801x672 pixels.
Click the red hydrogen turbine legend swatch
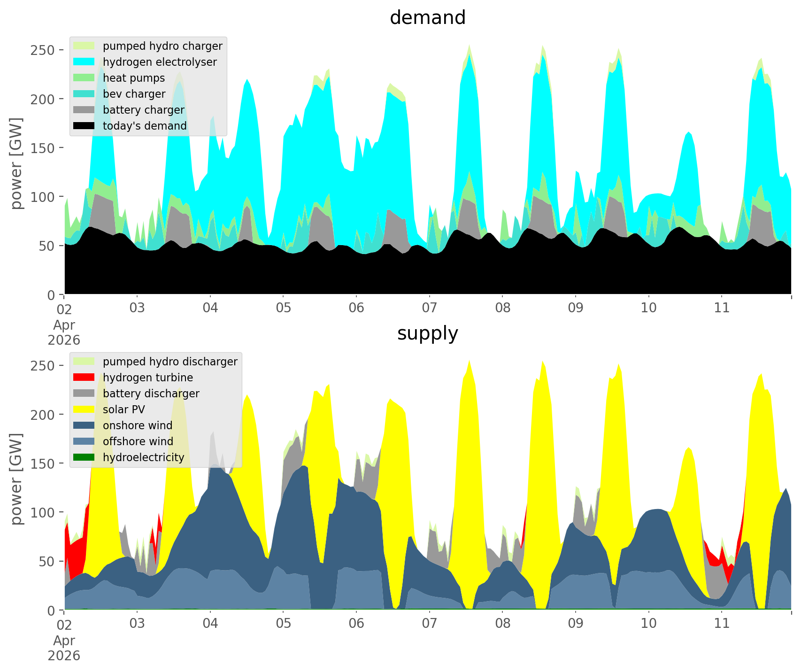[x=85, y=378]
